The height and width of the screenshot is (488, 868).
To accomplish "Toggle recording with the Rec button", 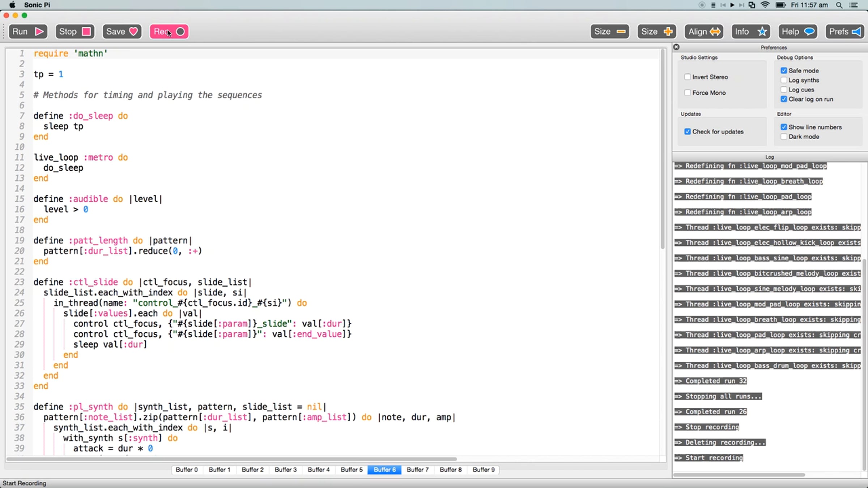I will (x=169, y=32).
